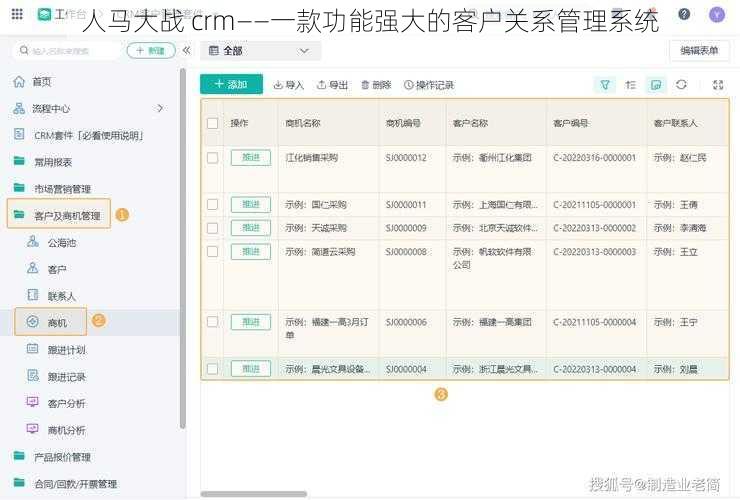Select 跟进记录 in the sidebar

66,377
